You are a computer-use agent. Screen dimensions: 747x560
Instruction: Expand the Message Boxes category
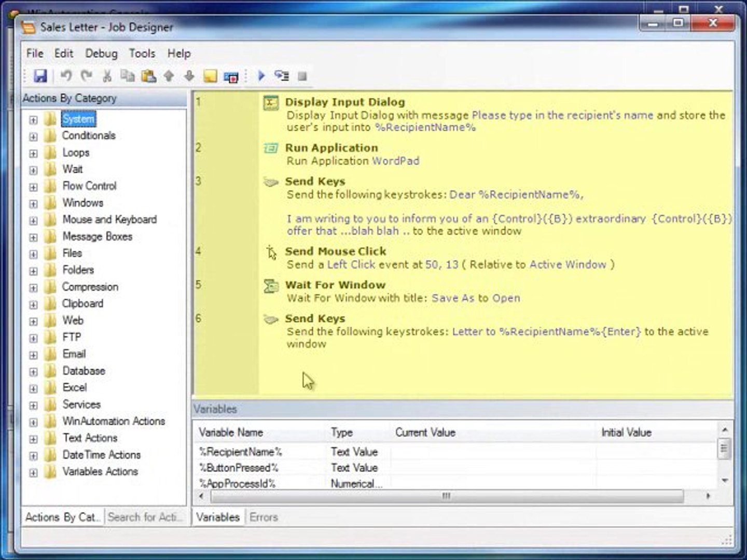pyautogui.click(x=33, y=237)
